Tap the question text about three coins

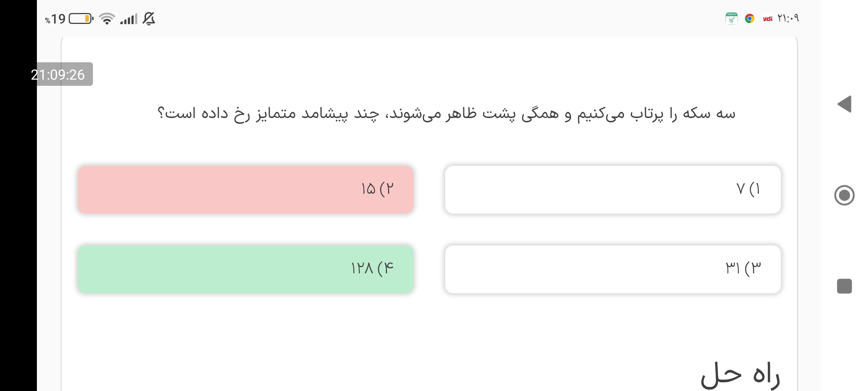(446, 113)
